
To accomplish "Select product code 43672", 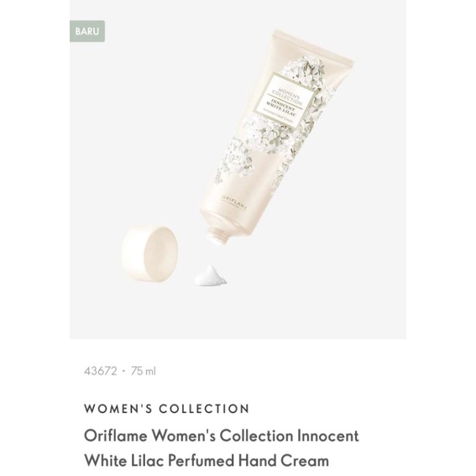I will pyautogui.click(x=101, y=371).
